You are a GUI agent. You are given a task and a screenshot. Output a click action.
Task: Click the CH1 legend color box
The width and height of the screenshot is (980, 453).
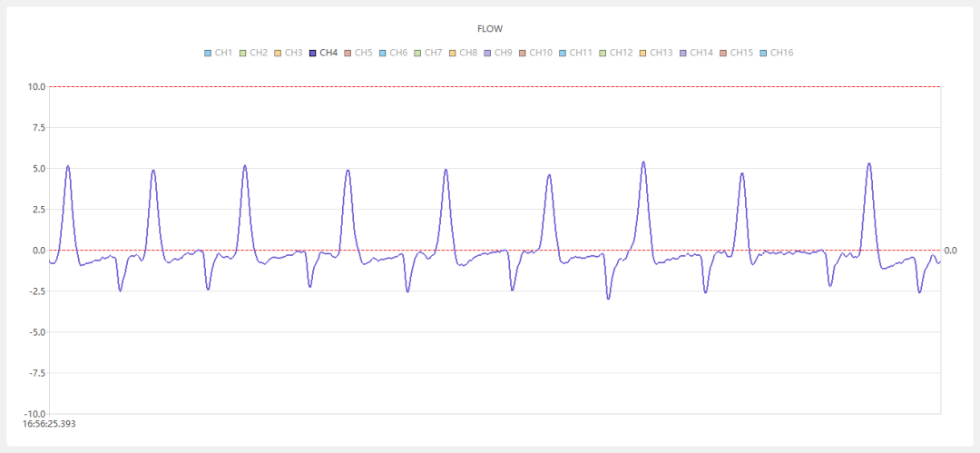coord(208,54)
